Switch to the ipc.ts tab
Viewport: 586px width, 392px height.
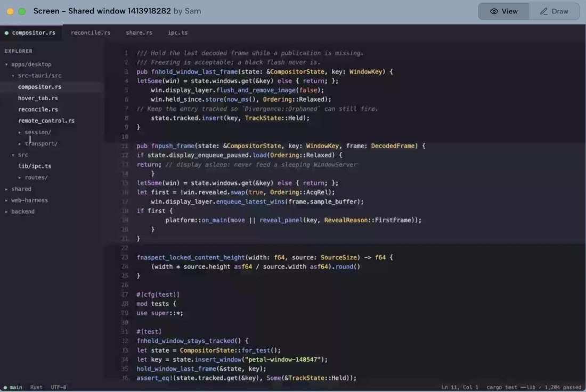(x=177, y=33)
